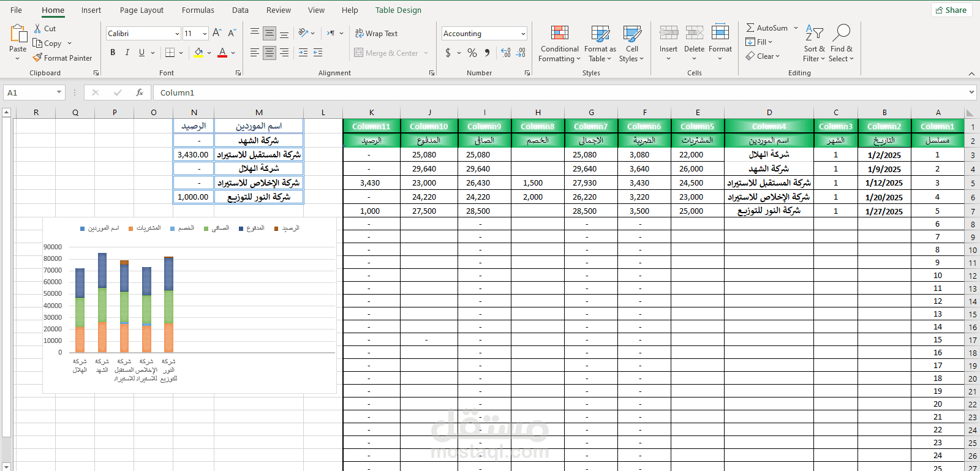Open Sort & Filter tool
Screen dimensions: 980x471
[x=814, y=44]
